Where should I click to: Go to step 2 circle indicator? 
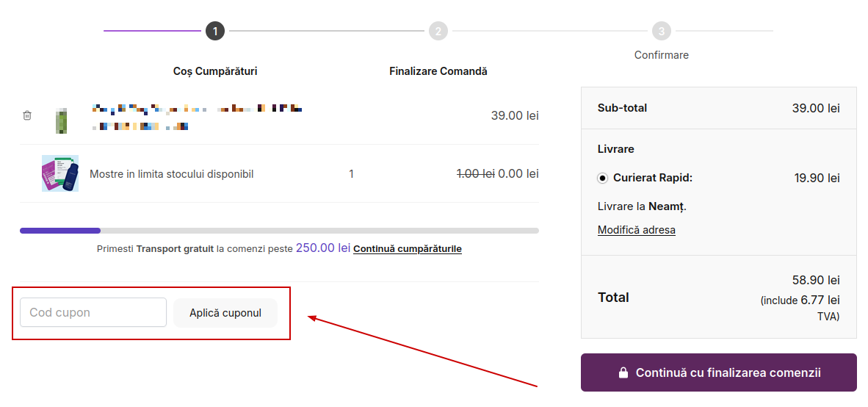[x=438, y=31]
